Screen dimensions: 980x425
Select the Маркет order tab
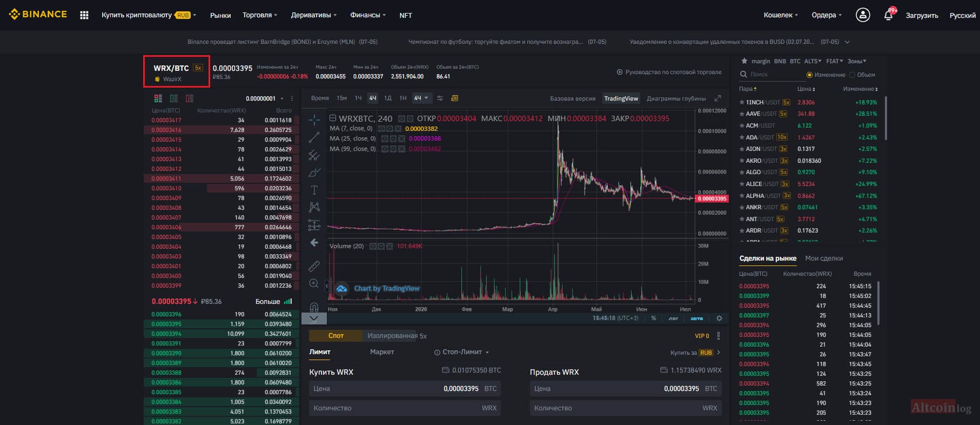pyautogui.click(x=382, y=352)
